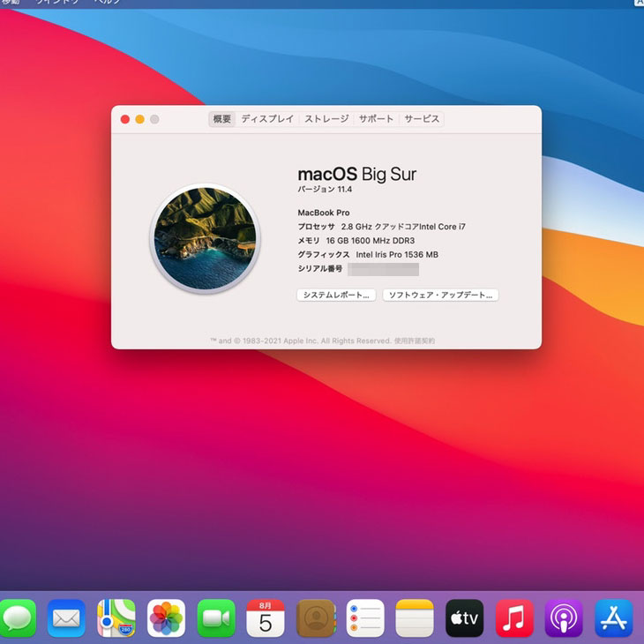
Task: Open the Calendar app icon
Action: click(266, 618)
